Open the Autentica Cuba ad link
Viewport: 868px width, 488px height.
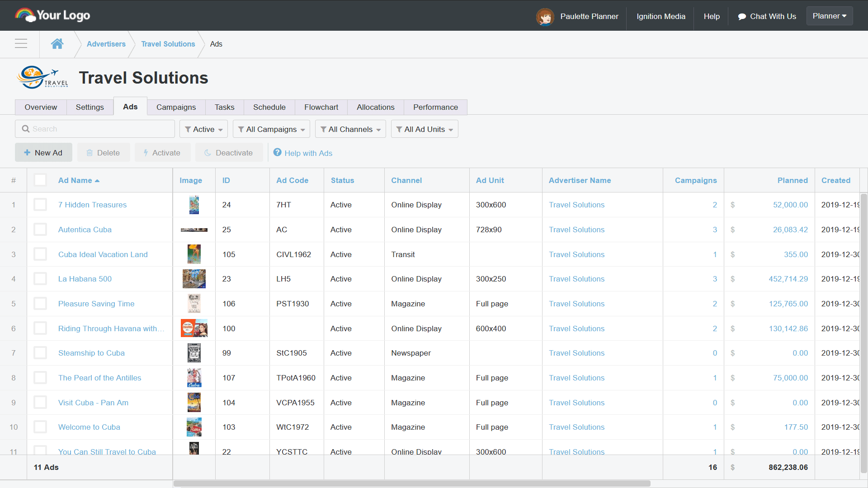tap(85, 230)
